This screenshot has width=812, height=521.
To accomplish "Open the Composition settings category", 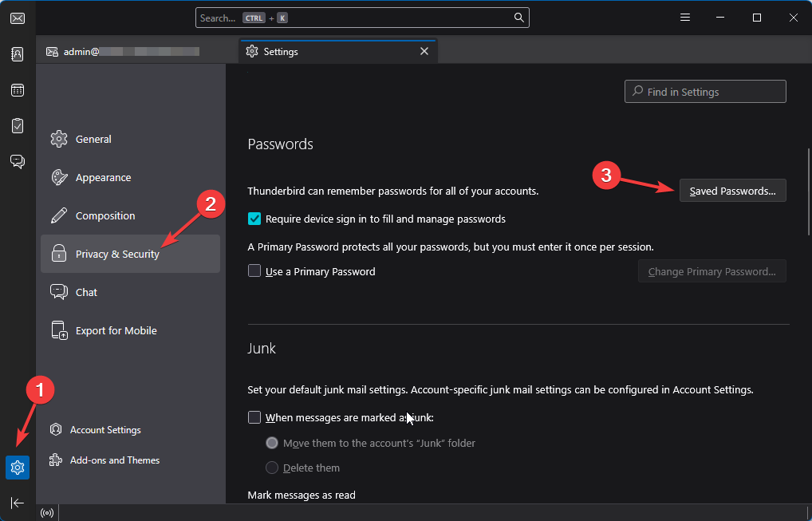I will coord(131,215).
